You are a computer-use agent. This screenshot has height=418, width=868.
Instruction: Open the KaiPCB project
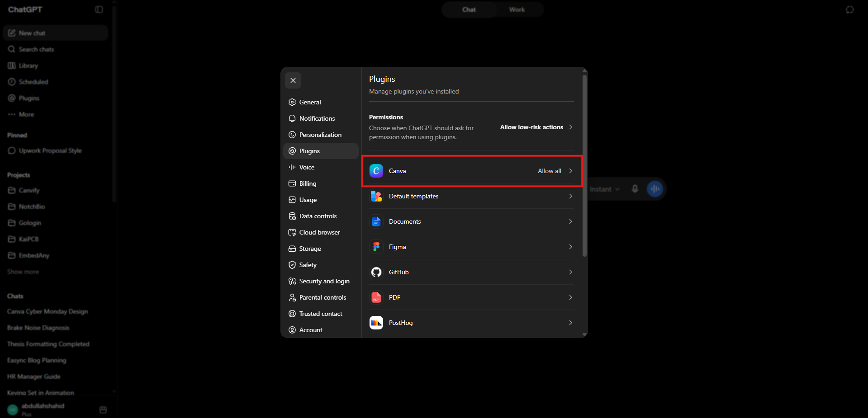(x=55, y=239)
